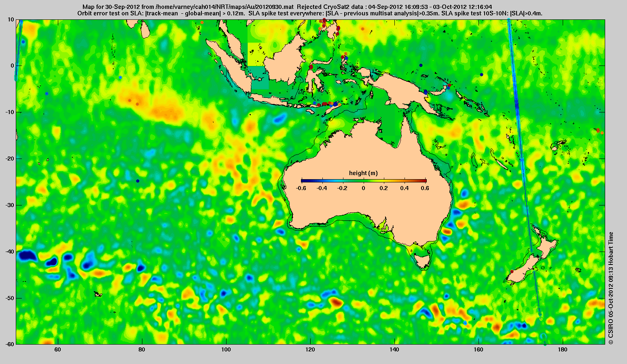
Task: Click the y-axis tick label -60
Action: [x=10, y=344]
